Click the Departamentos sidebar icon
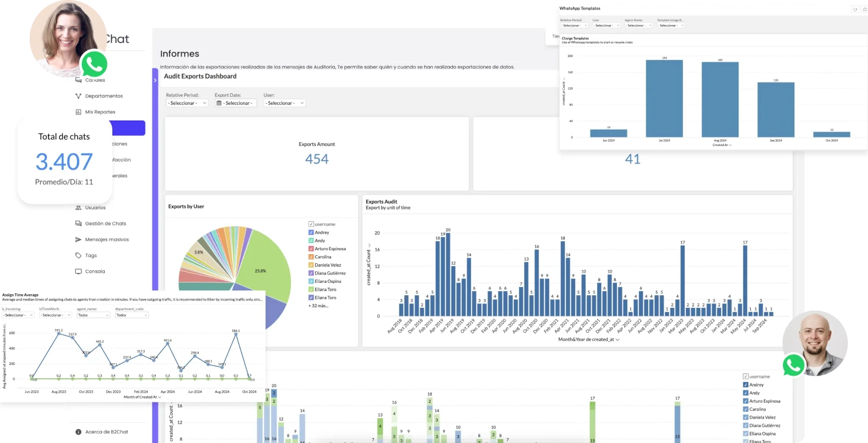This screenshot has width=868, height=443. (78, 96)
